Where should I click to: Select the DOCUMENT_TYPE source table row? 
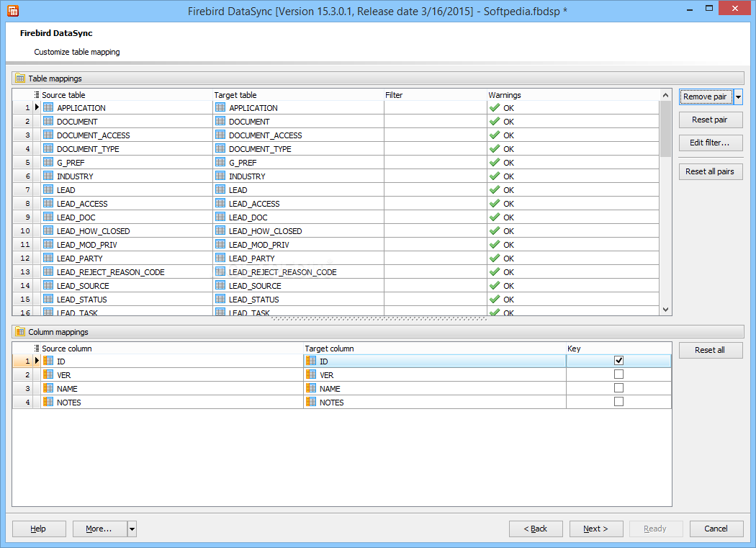(126, 149)
